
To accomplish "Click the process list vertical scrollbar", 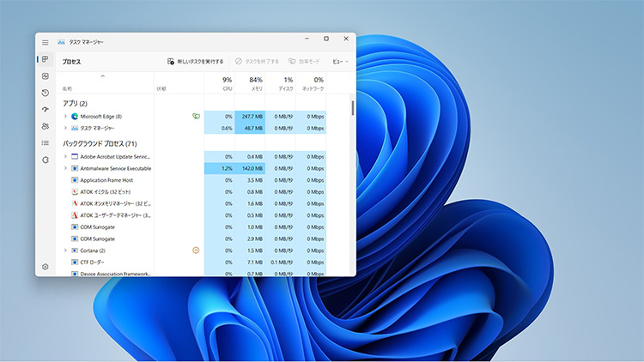I will [x=352, y=108].
